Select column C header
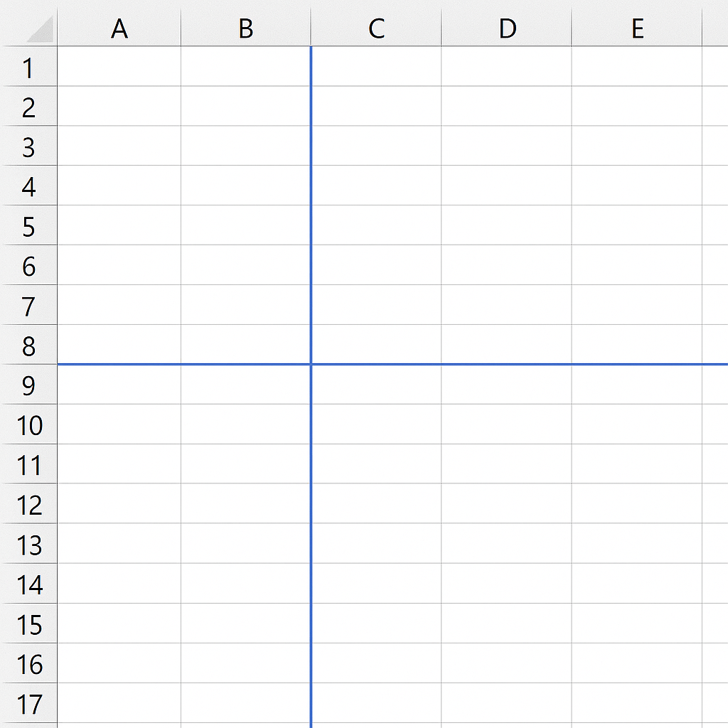 [376, 28]
